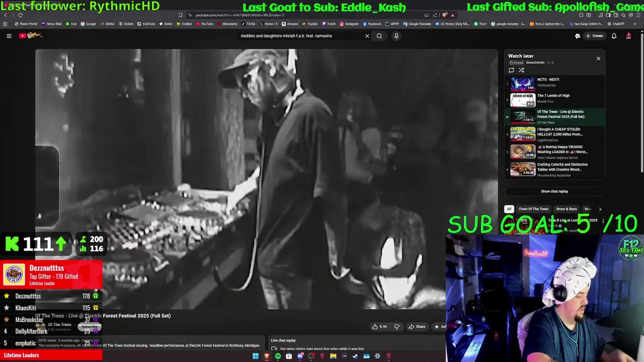This screenshot has height=362, width=644.
Task: Reload the page in the browser
Action: coord(21,15)
